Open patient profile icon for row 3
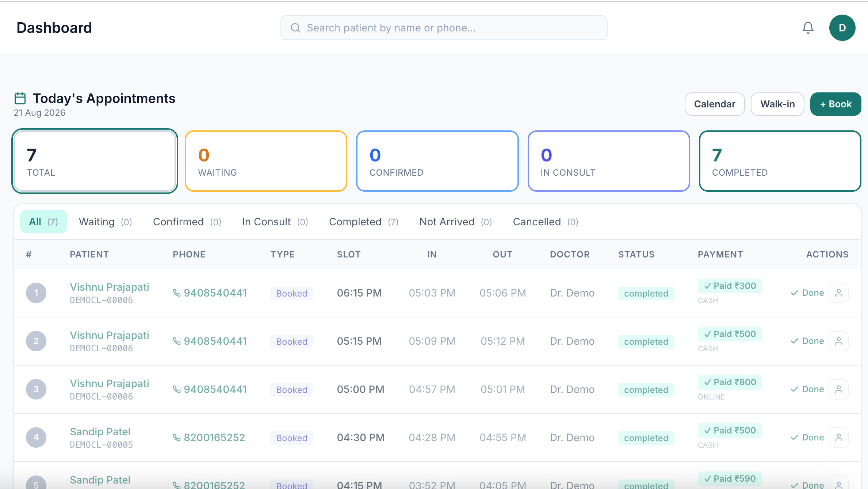Screen dimensions: 868x489 pos(838,389)
